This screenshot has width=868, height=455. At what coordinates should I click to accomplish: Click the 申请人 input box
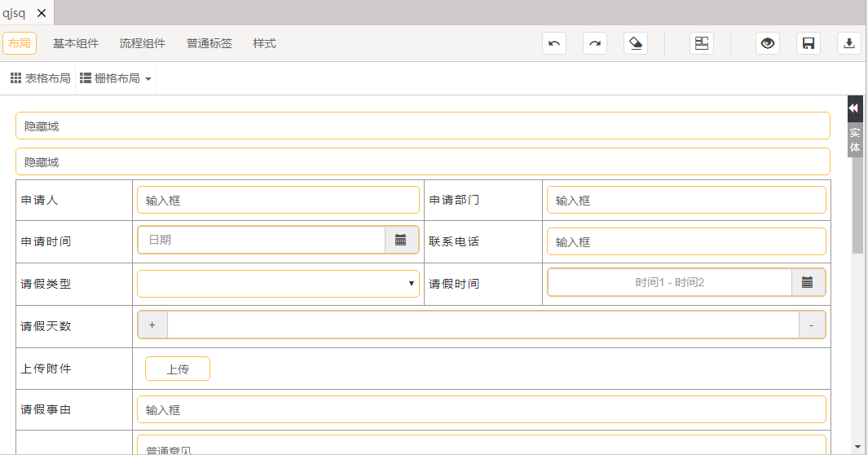pos(278,200)
